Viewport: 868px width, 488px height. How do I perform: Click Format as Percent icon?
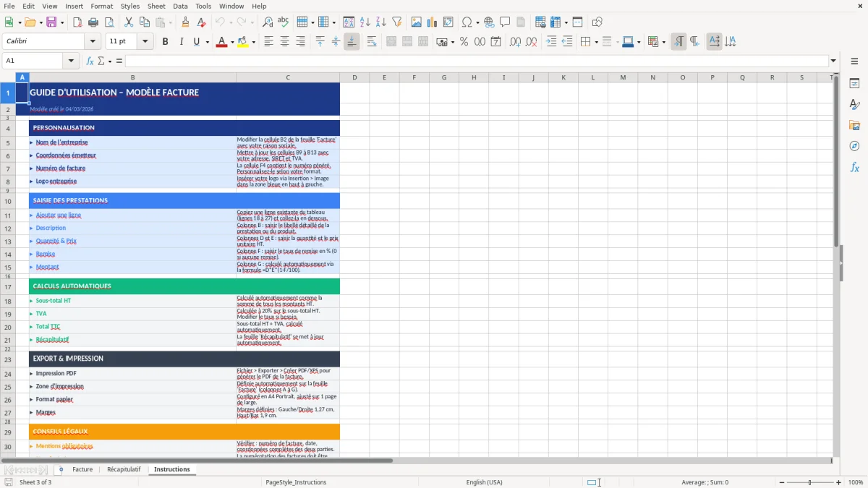click(464, 42)
